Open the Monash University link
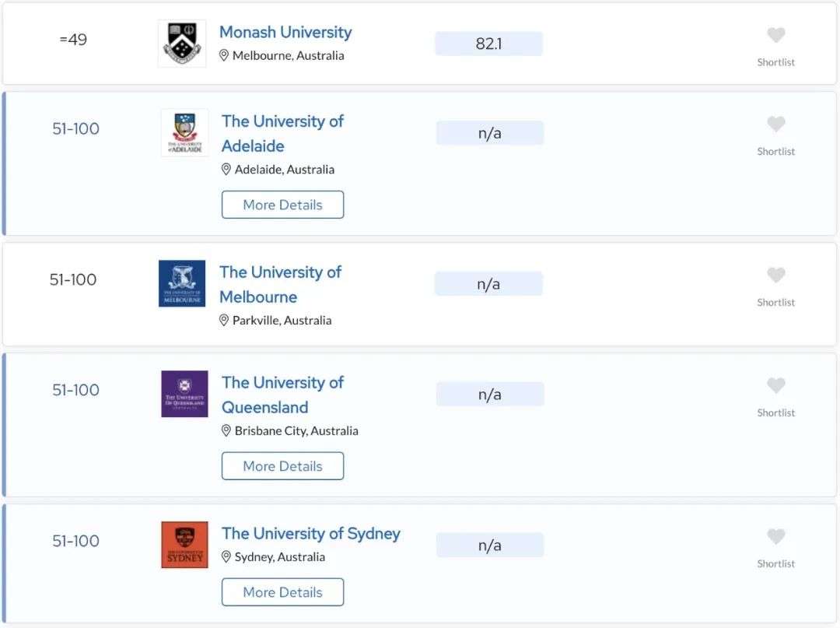The height and width of the screenshot is (628, 840). 285,32
